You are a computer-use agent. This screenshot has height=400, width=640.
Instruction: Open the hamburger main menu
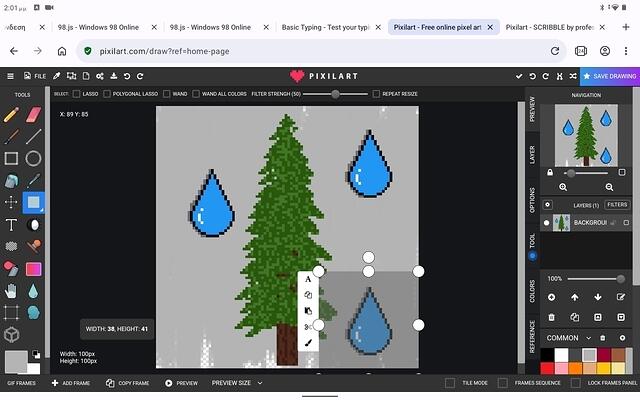coord(10,75)
